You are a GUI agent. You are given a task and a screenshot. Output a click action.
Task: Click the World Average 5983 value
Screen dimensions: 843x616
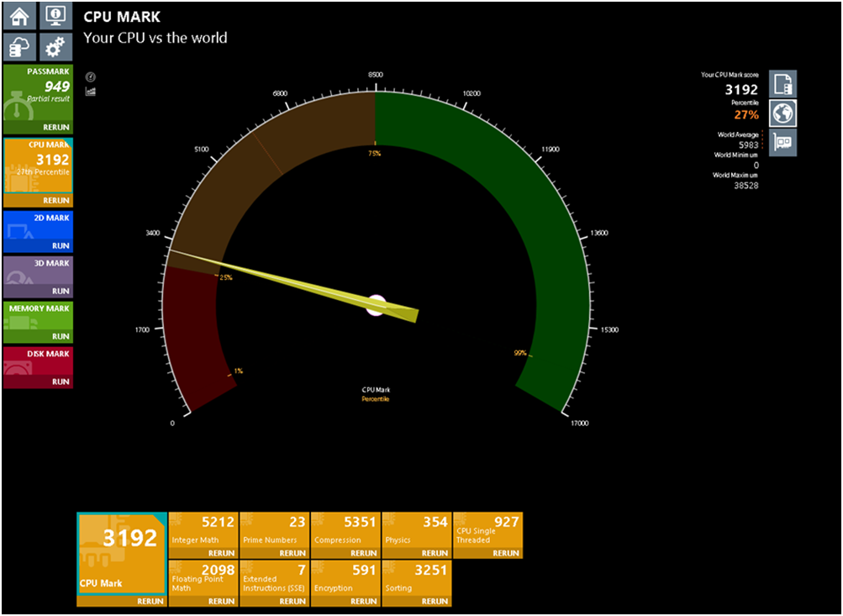748,145
